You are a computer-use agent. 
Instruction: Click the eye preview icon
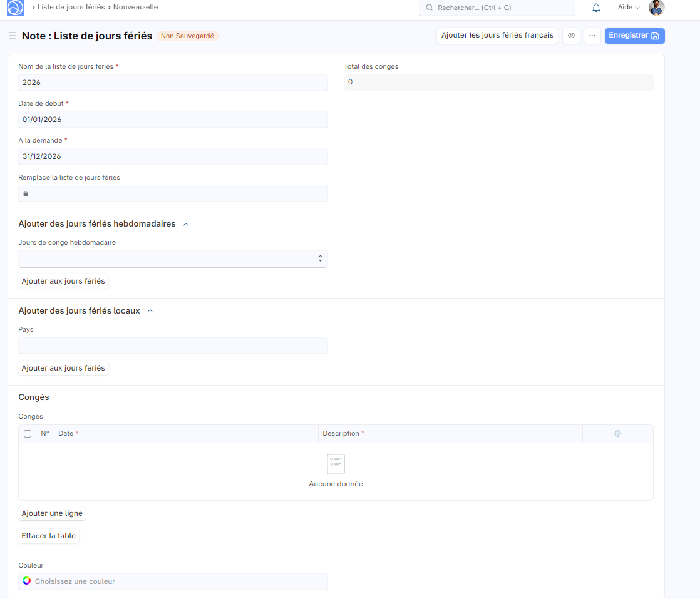[x=571, y=36]
